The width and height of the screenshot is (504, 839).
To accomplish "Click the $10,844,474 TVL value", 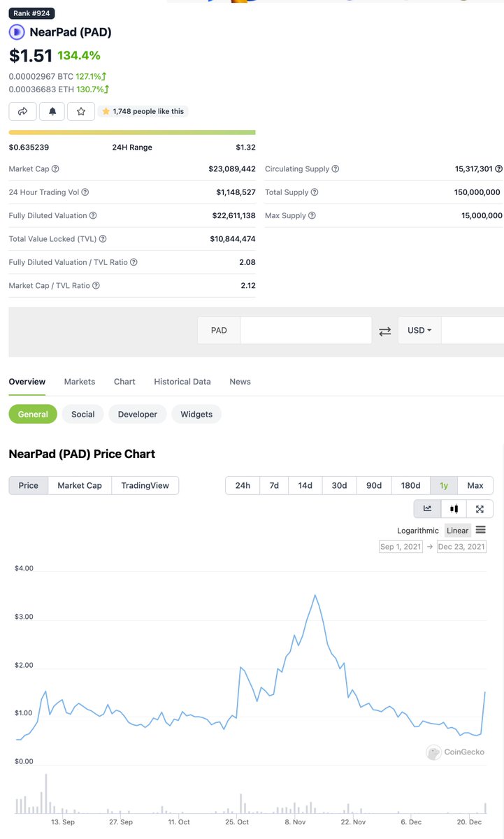I will (233, 239).
